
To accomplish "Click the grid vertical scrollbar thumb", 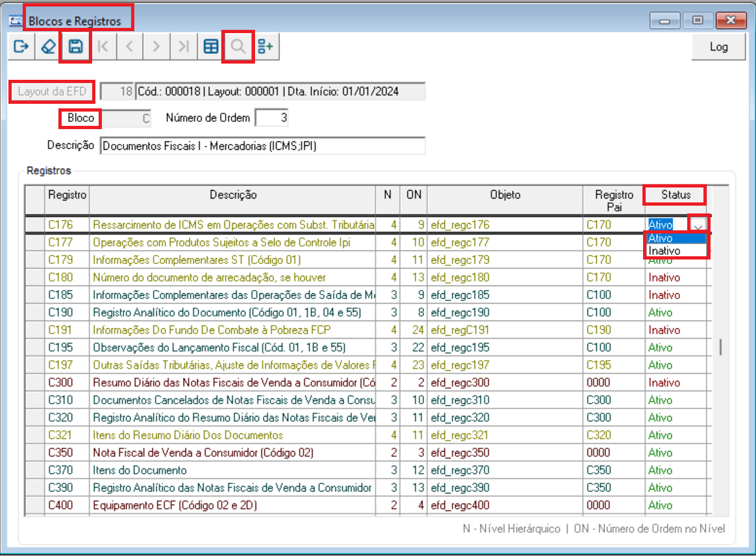I will point(720,347).
